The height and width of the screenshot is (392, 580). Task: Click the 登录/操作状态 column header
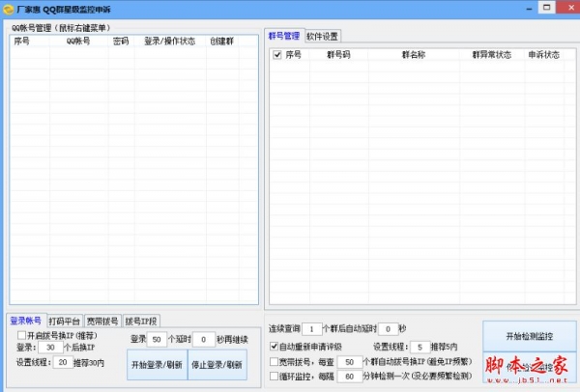coord(170,41)
